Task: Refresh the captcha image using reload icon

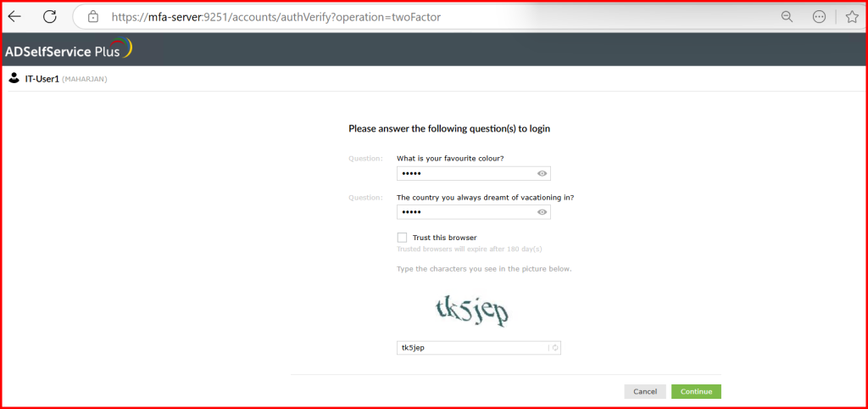Action: [555, 348]
